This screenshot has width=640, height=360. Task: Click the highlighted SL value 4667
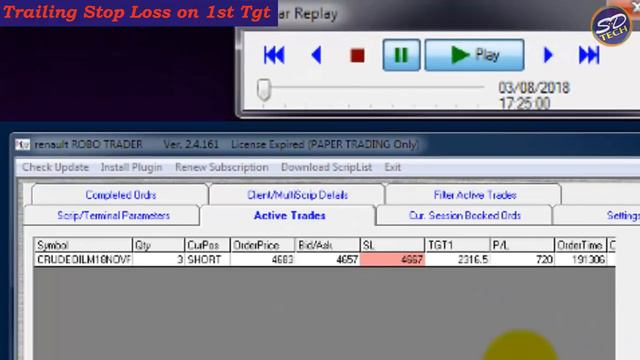click(392, 260)
